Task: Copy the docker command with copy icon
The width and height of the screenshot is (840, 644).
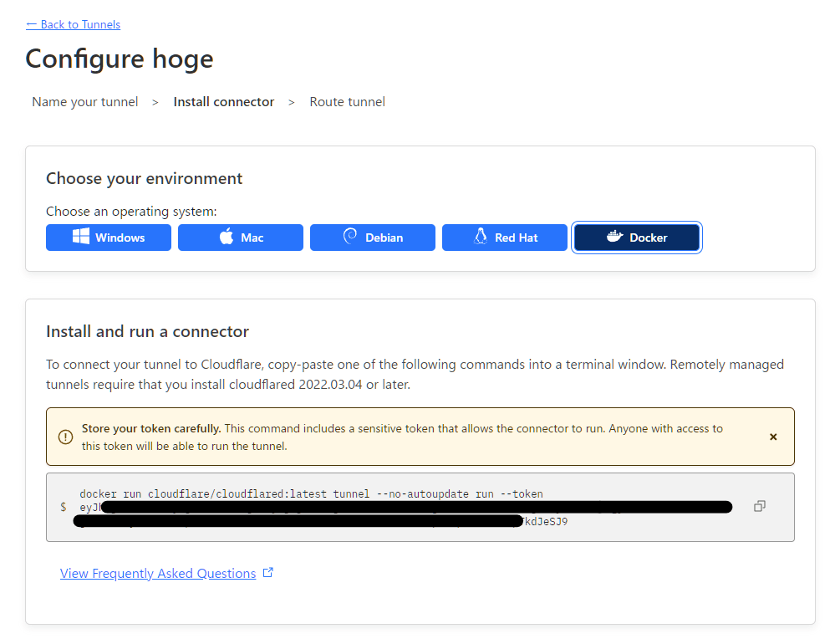Action: pyautogui.click(x=760, y=506)
